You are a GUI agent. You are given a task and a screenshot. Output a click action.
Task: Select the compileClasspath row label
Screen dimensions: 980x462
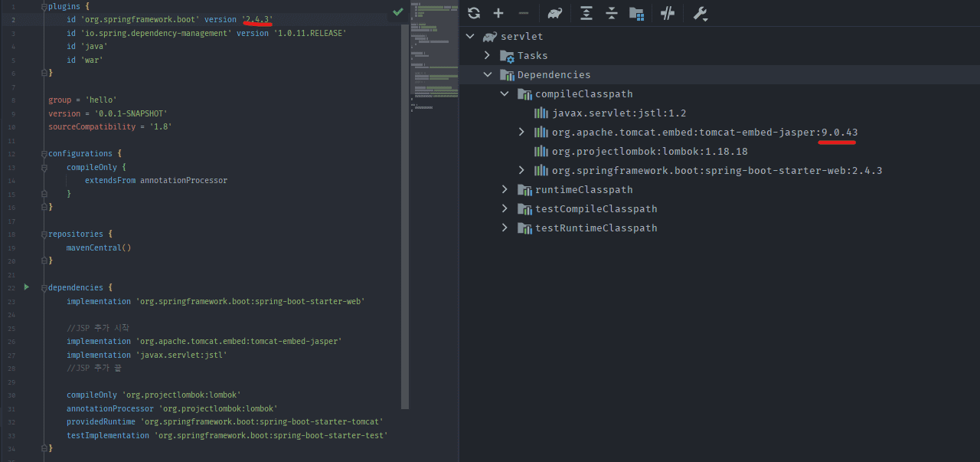pyautogui.click(x=583, y=94)
